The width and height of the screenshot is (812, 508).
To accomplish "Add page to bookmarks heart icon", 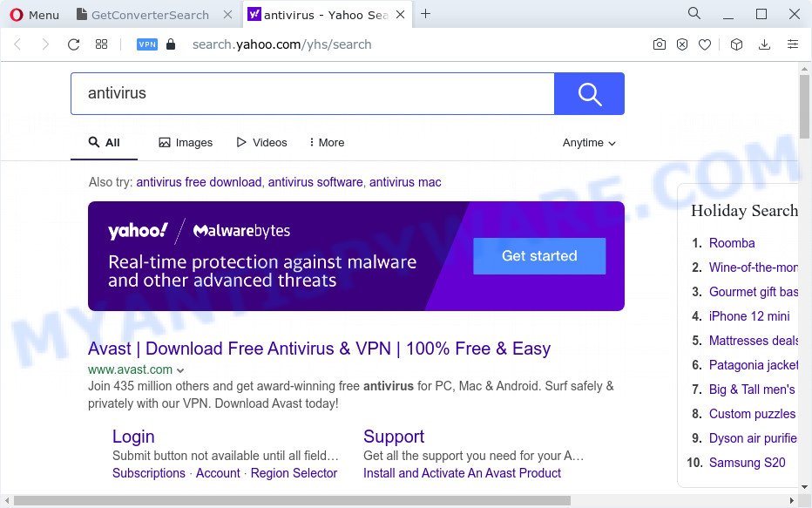I will pyautogui.click(x=705, y=44).
